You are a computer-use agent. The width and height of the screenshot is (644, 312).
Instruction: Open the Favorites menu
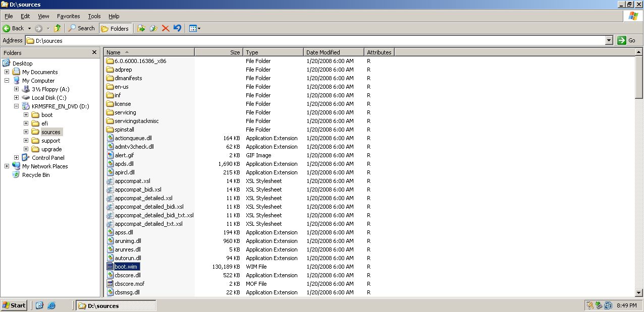coord(68,16)
